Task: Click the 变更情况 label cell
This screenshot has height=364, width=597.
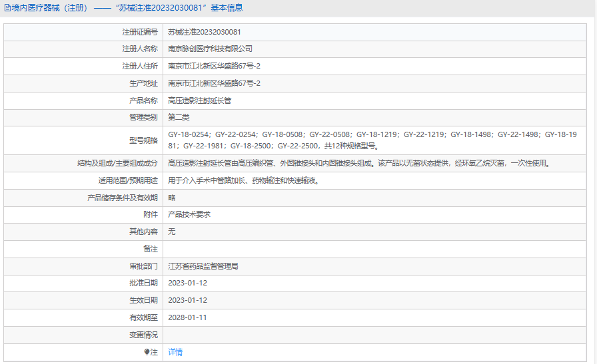Action: (83, 335)
